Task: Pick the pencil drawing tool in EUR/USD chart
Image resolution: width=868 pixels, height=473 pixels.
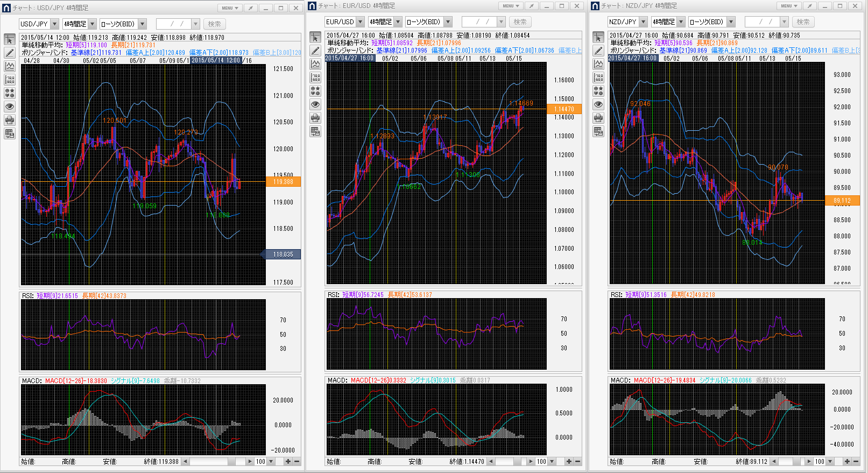Action: click(x=315, y=51)
